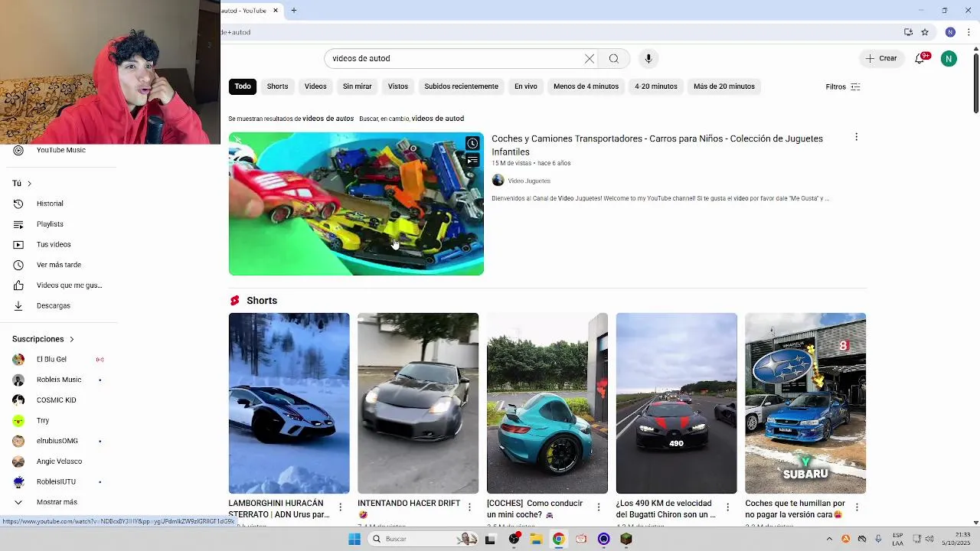980x551 pixels.
Task: Open YouTube notifications bell
Action: click(x=920, y=58)
